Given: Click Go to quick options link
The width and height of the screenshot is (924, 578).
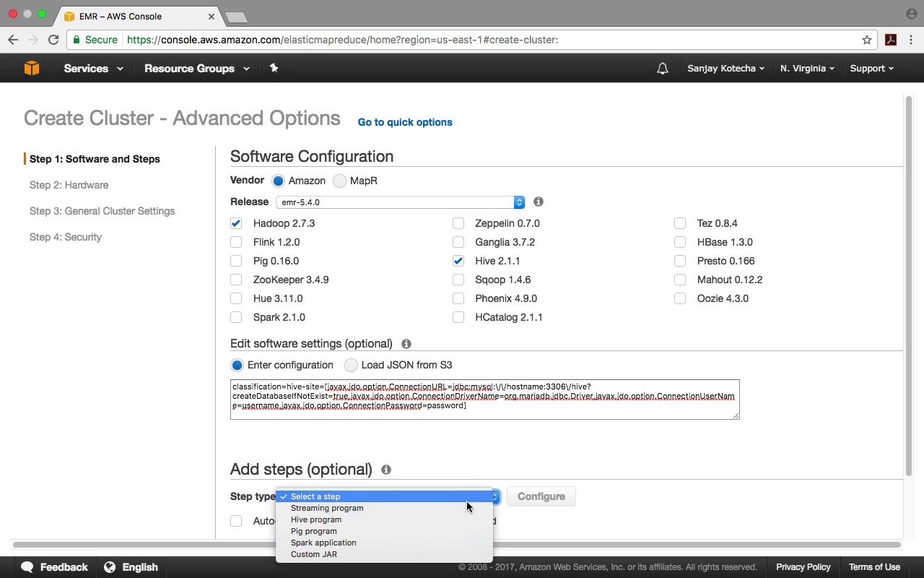Looking at the screenshot, I should [405, 122].
